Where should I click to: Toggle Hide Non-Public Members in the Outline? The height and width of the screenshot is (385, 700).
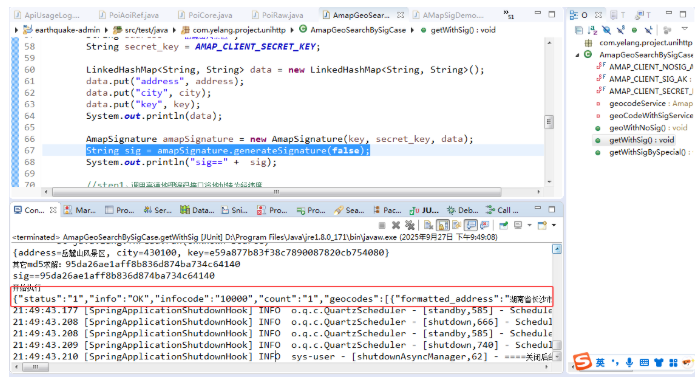tap(634, 30)
